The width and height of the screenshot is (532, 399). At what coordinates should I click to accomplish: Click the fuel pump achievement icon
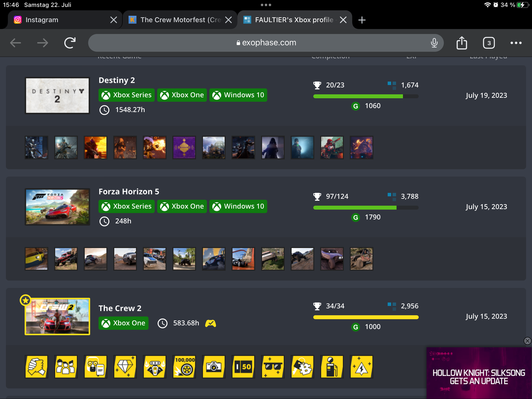332,367
